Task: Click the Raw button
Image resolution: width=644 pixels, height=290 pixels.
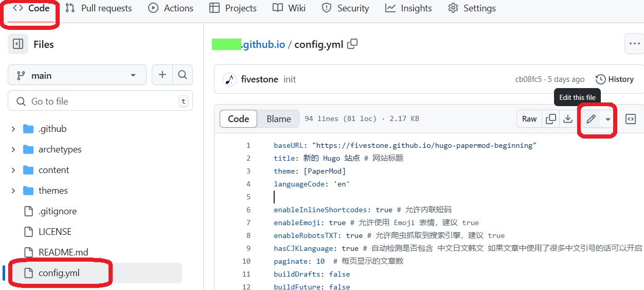Action: [529, 119]
